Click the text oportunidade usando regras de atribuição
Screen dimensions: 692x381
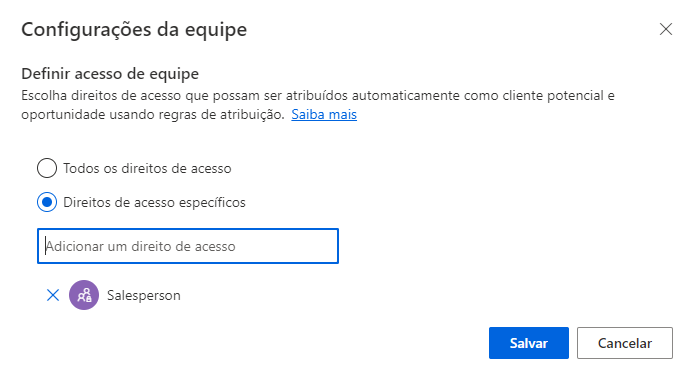[153, 114]
